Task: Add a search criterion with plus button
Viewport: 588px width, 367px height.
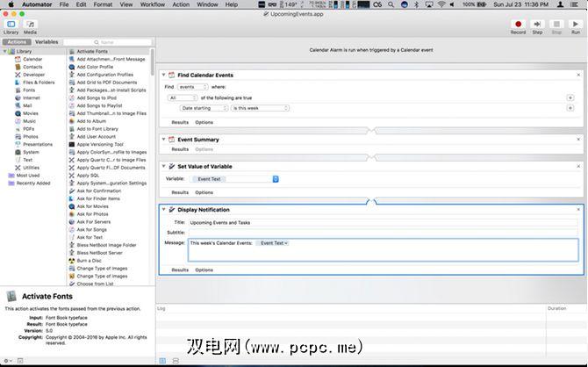Action: click(x=570, y=107)
